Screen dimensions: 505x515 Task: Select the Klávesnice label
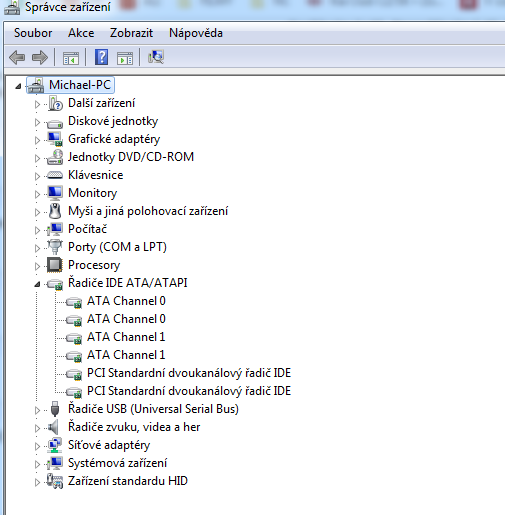pyautogui.click(x=96, y=175)
